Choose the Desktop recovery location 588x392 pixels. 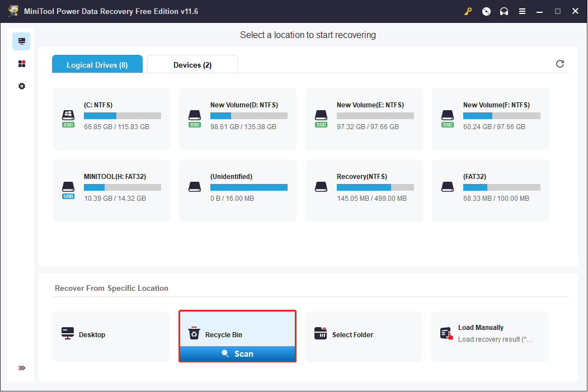[x=111, y=337]
